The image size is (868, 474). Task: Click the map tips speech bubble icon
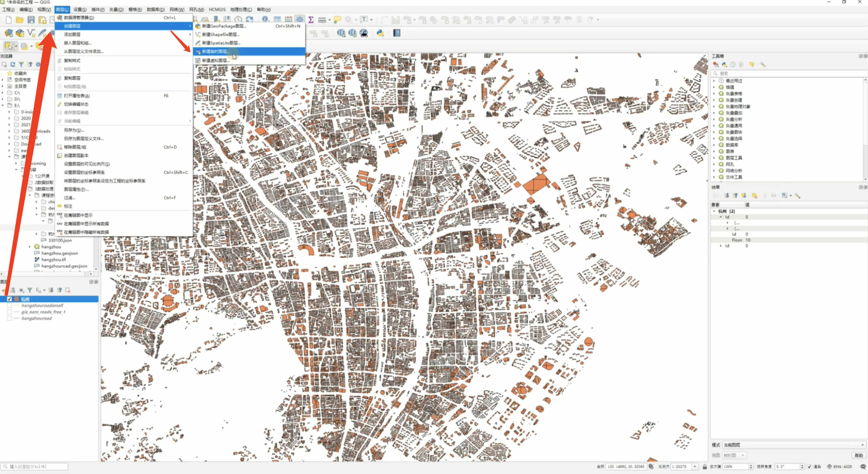click(337, 20)
